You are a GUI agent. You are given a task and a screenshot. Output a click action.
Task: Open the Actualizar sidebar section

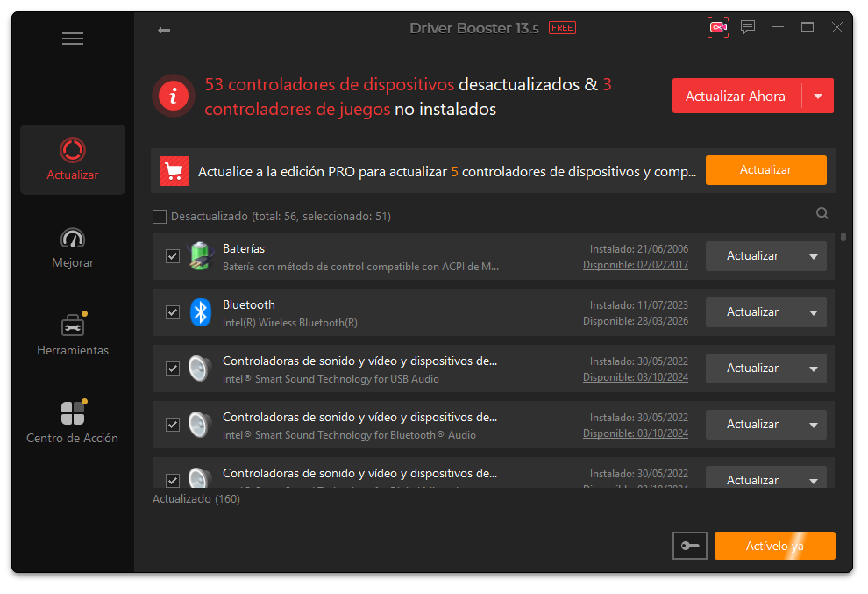73,160
